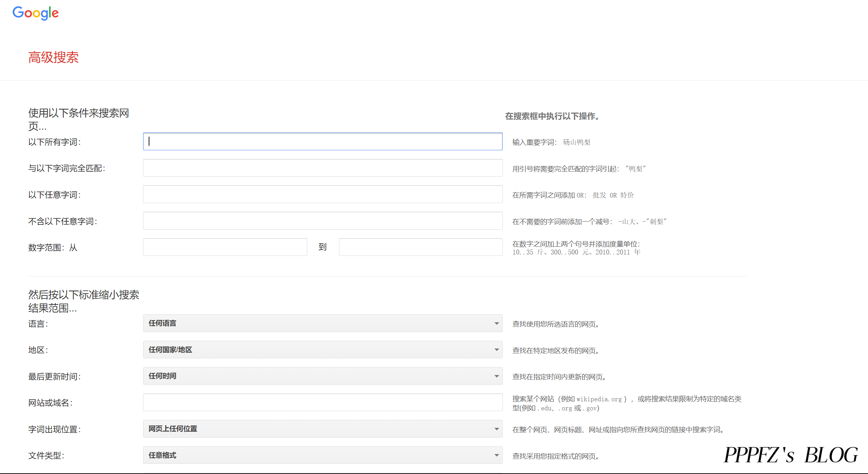868x474 pixels.
Task: Expand the 任何国家/地区 region dropdown
Action: [x=323, y=350]
